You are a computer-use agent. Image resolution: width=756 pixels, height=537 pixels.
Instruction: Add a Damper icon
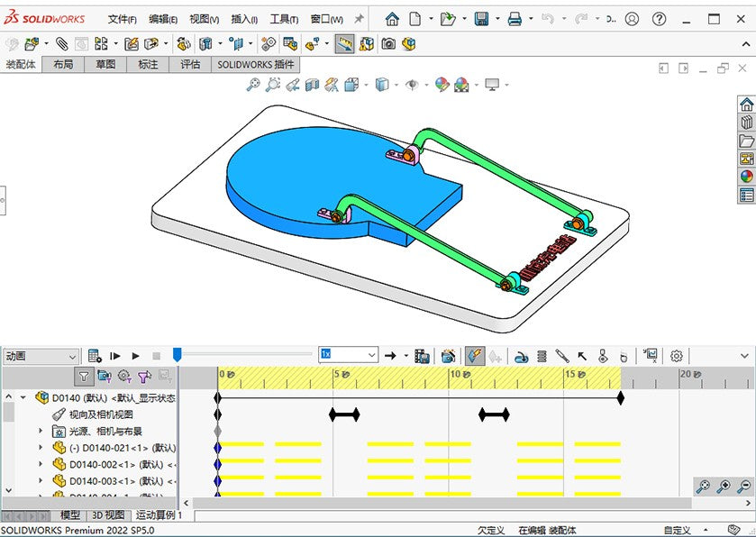(562, 357)
